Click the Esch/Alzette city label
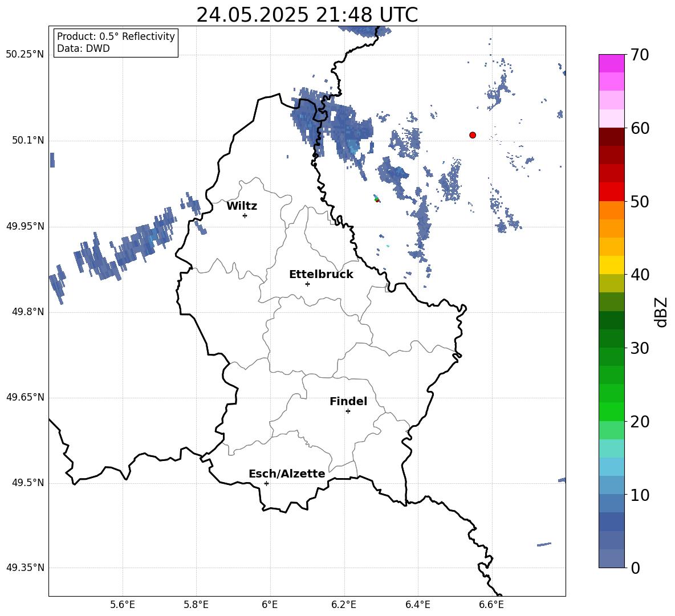 click(287, 474)
